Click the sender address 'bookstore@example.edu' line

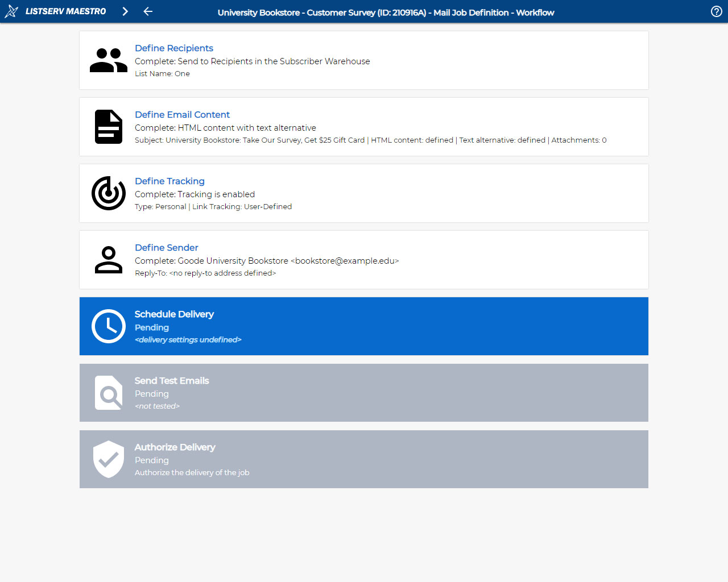[x=267, y=261]
